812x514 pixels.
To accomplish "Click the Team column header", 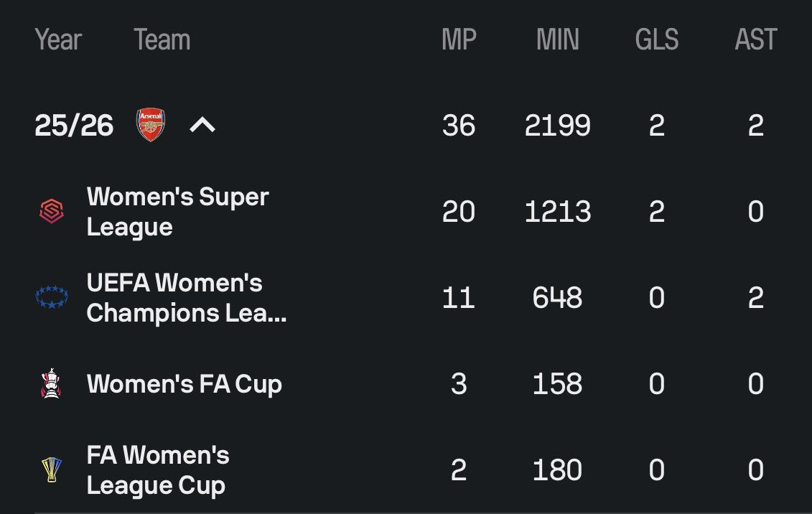I will click(x=162, y=39).
